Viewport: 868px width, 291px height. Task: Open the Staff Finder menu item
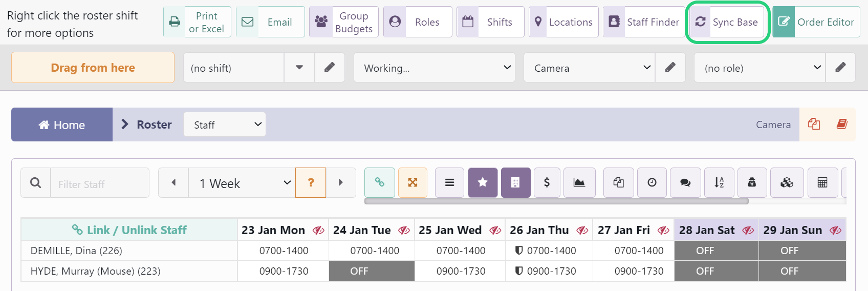coord(643,22)
